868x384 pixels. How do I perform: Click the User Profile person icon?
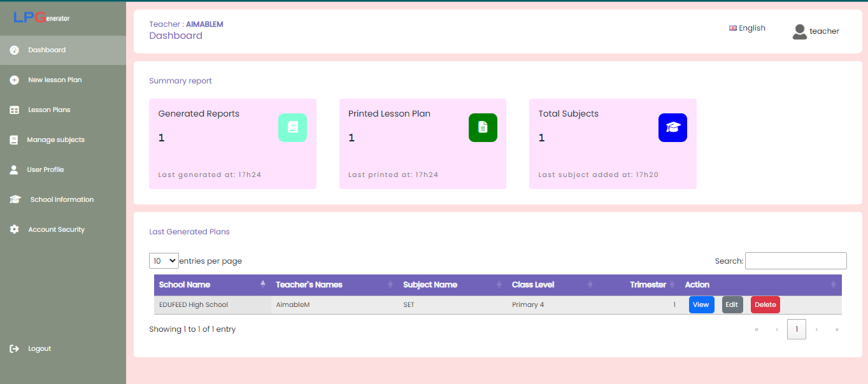point(14,170)
